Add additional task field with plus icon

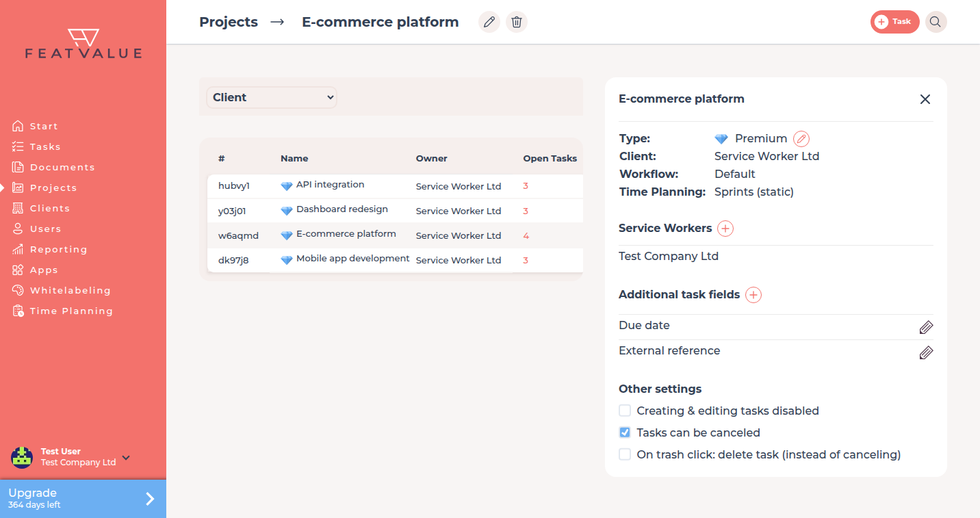point(753,295)
